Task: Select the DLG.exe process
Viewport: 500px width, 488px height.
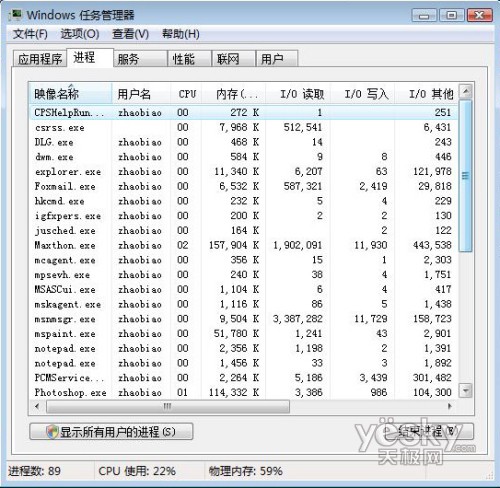Action: point(243,142)
